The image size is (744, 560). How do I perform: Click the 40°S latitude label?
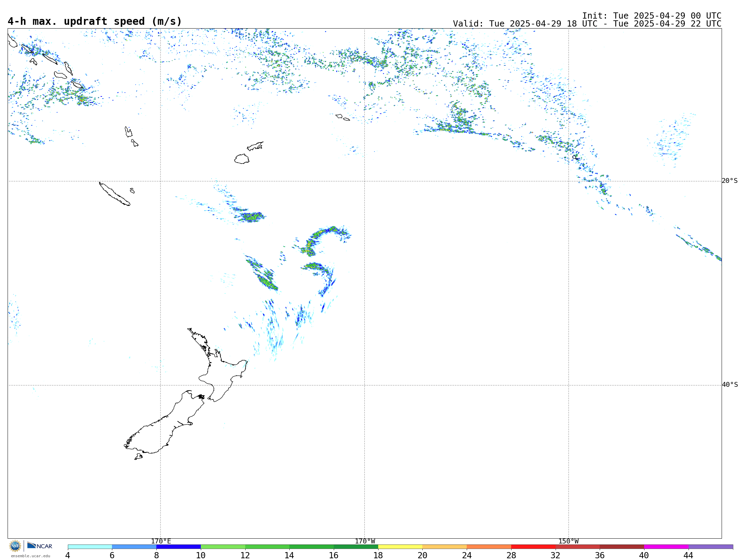click(730, 385)
